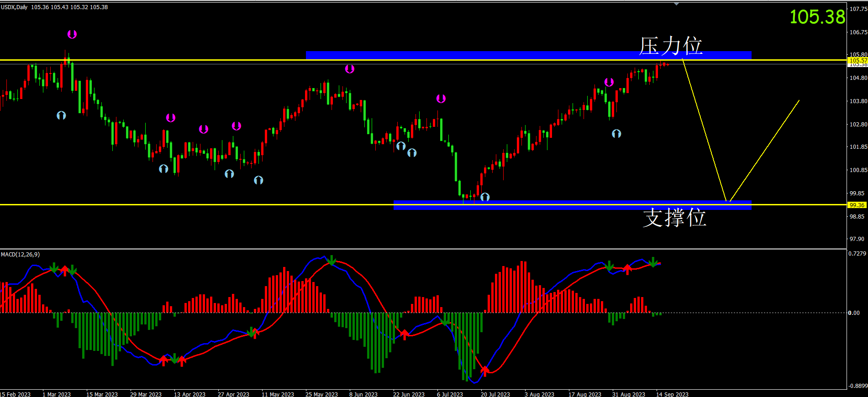Select the upper blue resistance rectangle
This screenshot has width=868, height=397.
click(528, 55)
